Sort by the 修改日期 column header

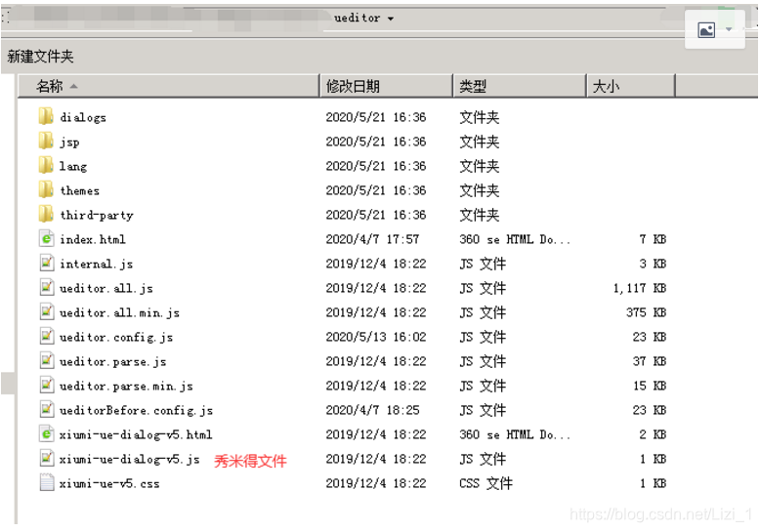tap(386, 86)
